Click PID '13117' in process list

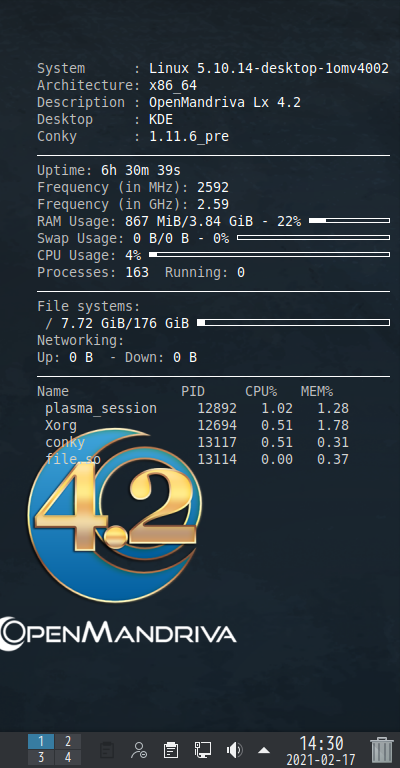point(217,442)
